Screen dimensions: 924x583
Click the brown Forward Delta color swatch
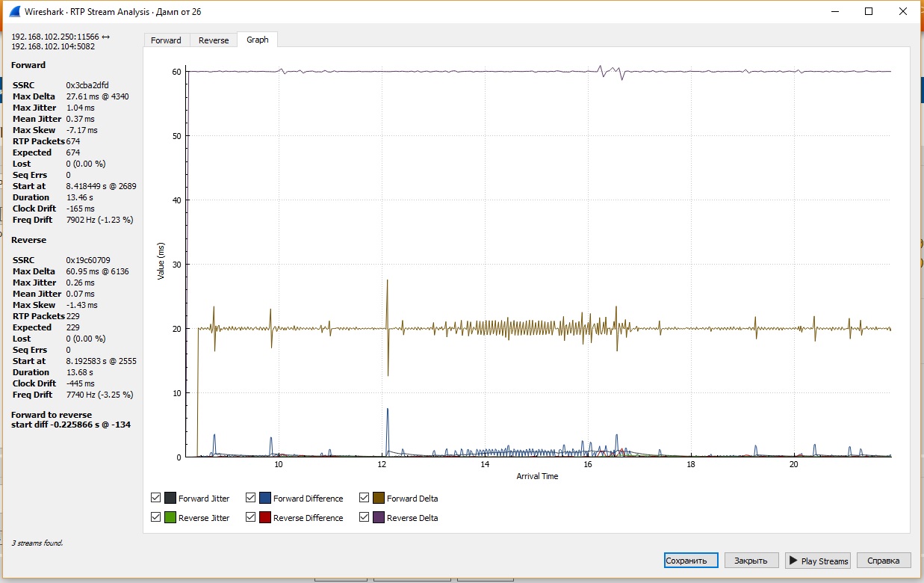379,498
